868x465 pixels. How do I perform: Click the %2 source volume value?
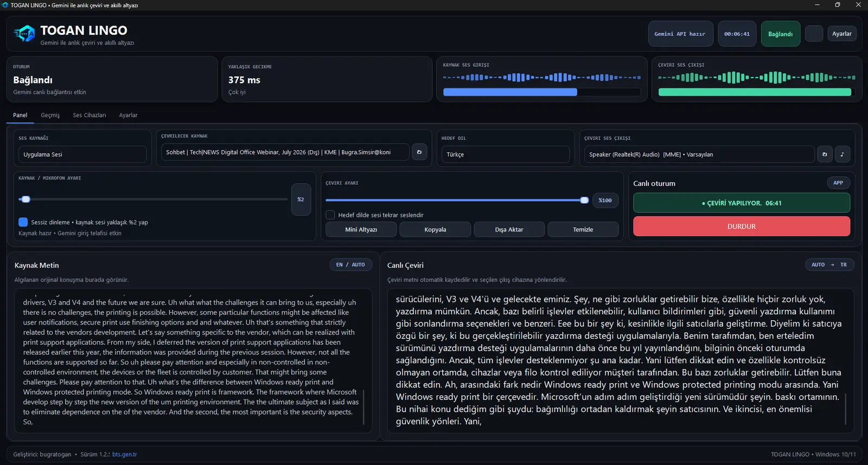click(x=301, y=199)
